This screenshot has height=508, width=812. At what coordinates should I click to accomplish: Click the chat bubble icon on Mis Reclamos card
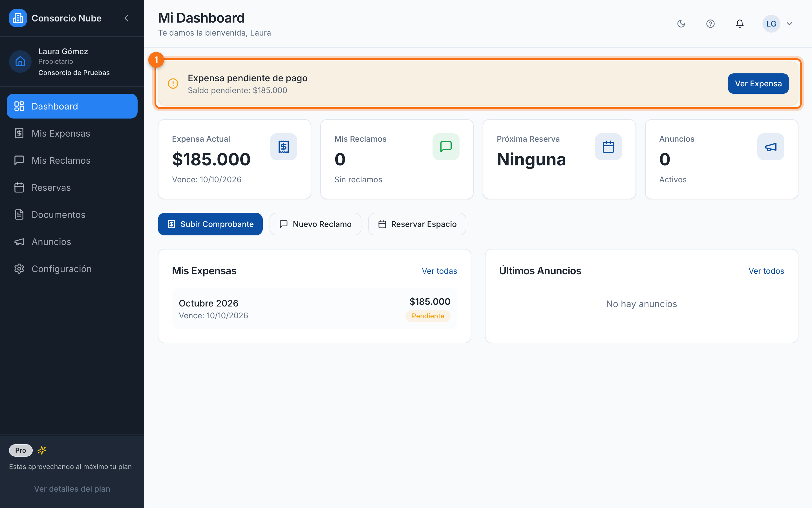pos(446,147)
